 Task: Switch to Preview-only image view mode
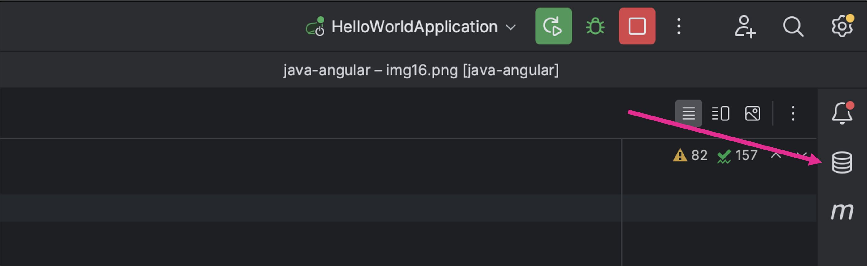(x=752, y=113)
